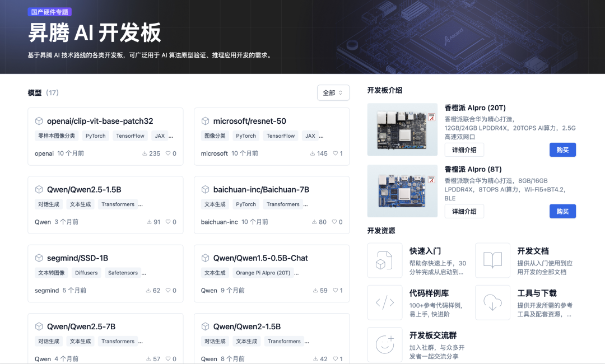Click the segmind author name
The height and width of the screenshot is (364, 605).
click(46, 290)
